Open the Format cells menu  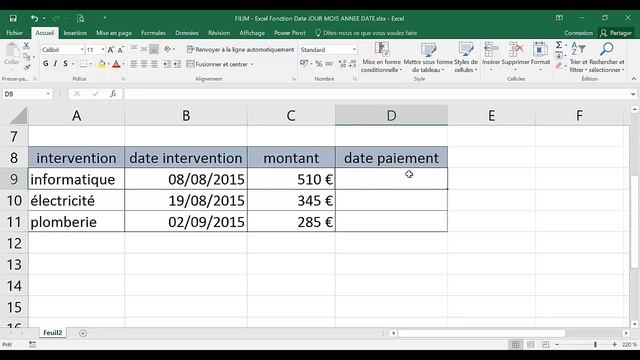pos(540,56)
